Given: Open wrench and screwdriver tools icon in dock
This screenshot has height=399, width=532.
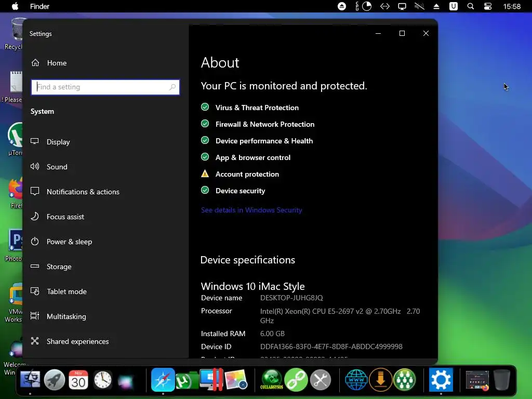Looking at the screenshot, I should tap(320, 380).
